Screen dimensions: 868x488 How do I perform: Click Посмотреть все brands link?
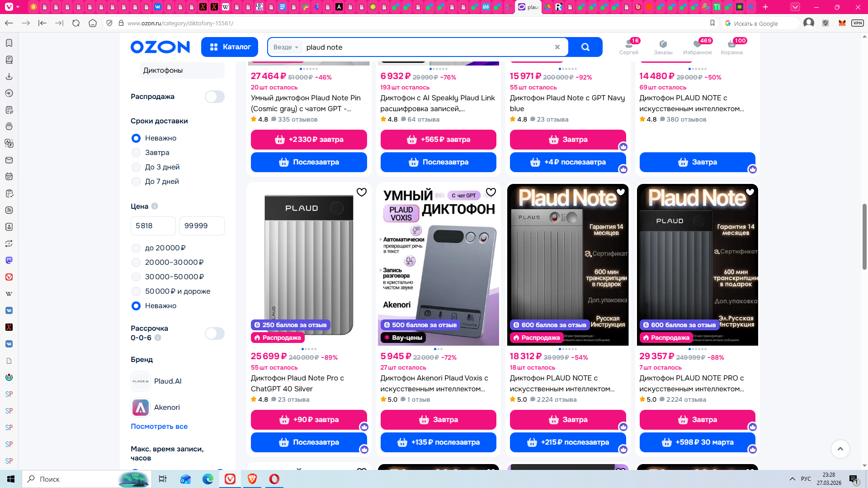click(x=159, y=426)
